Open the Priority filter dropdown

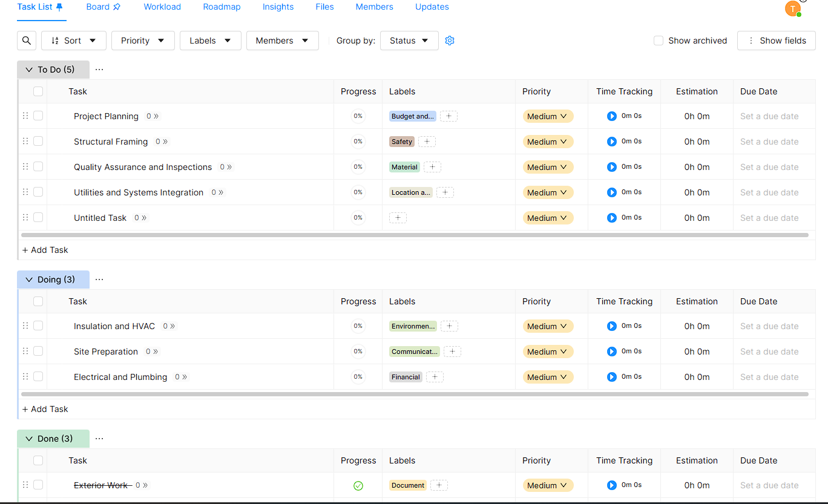point(143,41)
